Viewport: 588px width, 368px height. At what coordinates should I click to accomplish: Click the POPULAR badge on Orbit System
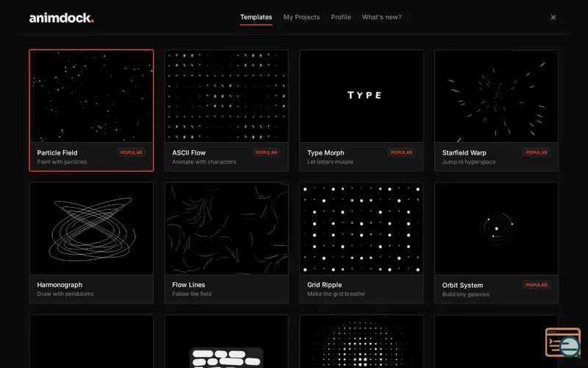[537, 285]
